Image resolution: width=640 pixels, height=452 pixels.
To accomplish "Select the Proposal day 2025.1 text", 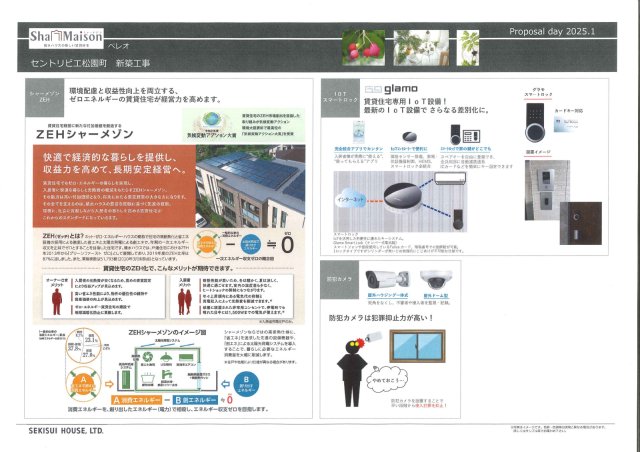I will [x=552, y=32].
